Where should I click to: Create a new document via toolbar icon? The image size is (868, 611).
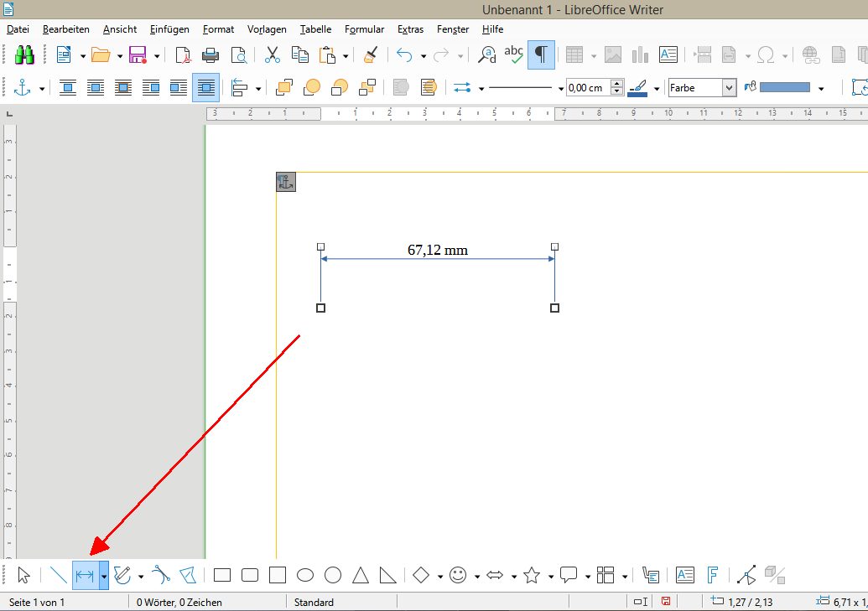pyautogui.click(x=65, y=54)
